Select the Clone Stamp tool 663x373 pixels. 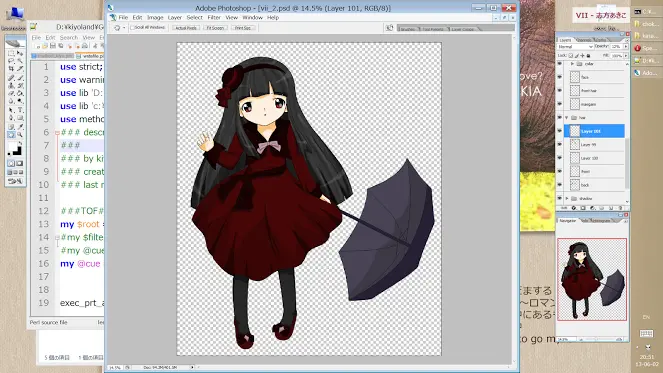(x=11, y=85)
